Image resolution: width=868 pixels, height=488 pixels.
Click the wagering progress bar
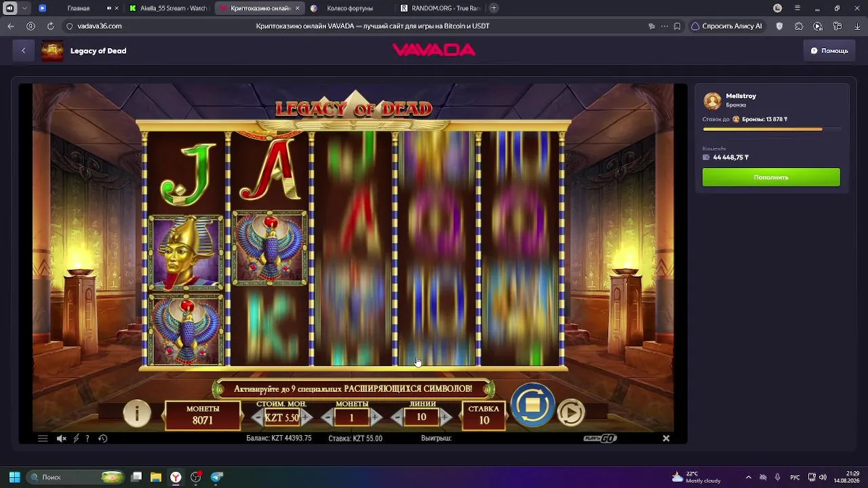coord(772,129)
